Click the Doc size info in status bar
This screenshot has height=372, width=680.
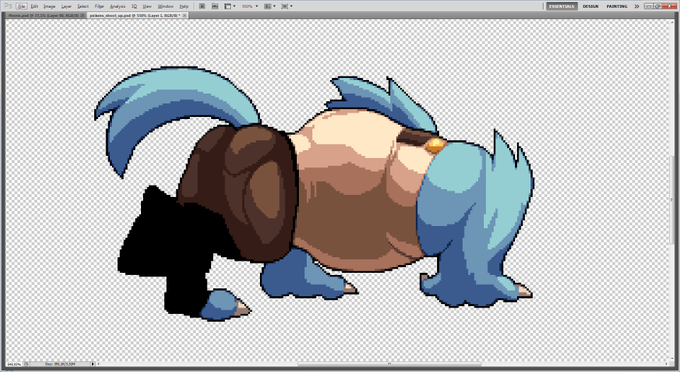pyautogui.click(x=60, y=364)
